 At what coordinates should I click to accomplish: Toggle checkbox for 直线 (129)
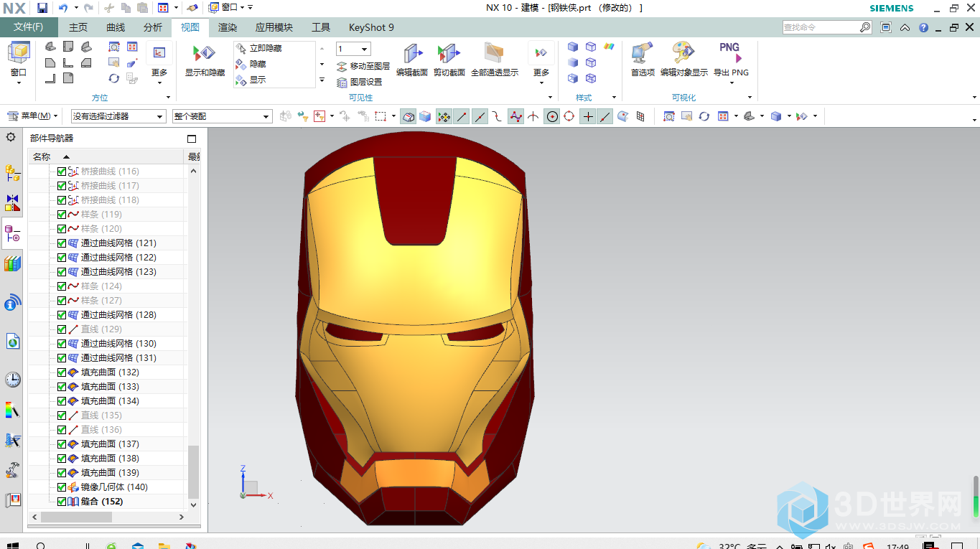point(61,329)
